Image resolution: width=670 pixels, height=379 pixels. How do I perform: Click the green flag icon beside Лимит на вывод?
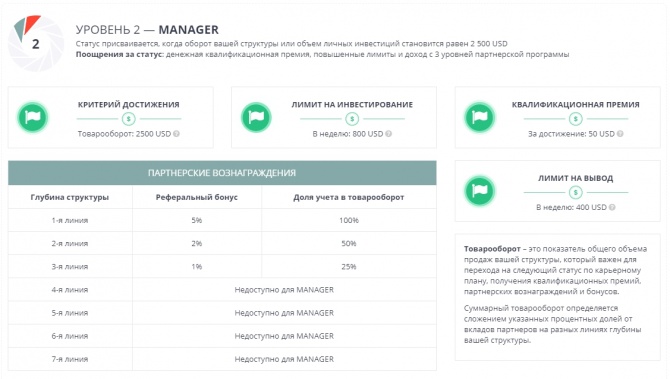tap(479, 191)
